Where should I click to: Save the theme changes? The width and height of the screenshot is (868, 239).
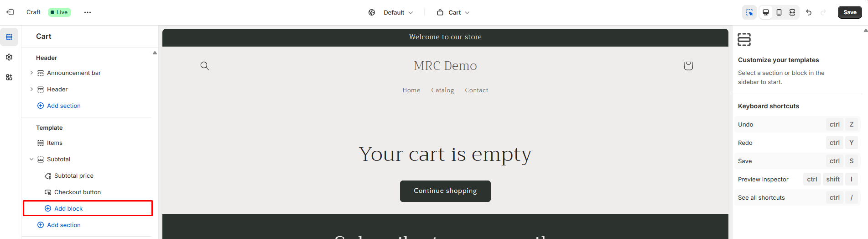tap(850, 12)
